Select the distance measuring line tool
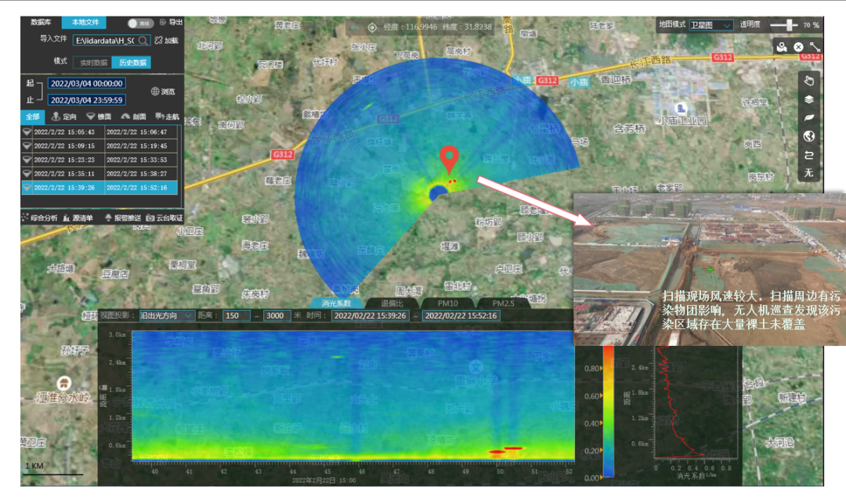The height and width of the screenshot is (504, 846). pos(815,47)
